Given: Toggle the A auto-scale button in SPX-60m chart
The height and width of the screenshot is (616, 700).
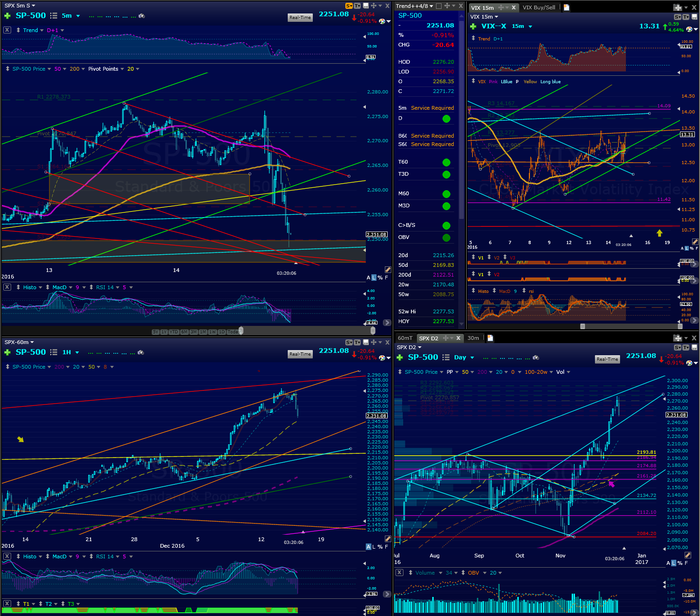Looking at the screenshot, I should tap(369, 547).
